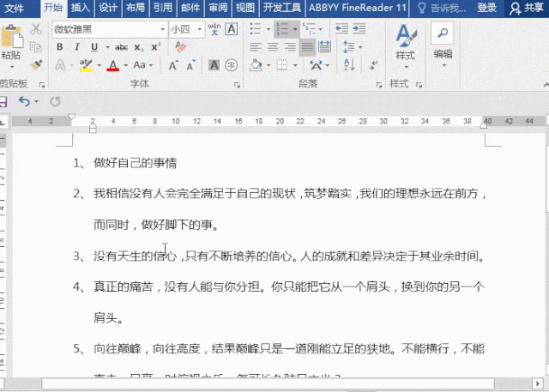The height and width of the screenshot is (392, 549).
Task: Toggle strikethrough abc formatting
Action: coord(121,47)
